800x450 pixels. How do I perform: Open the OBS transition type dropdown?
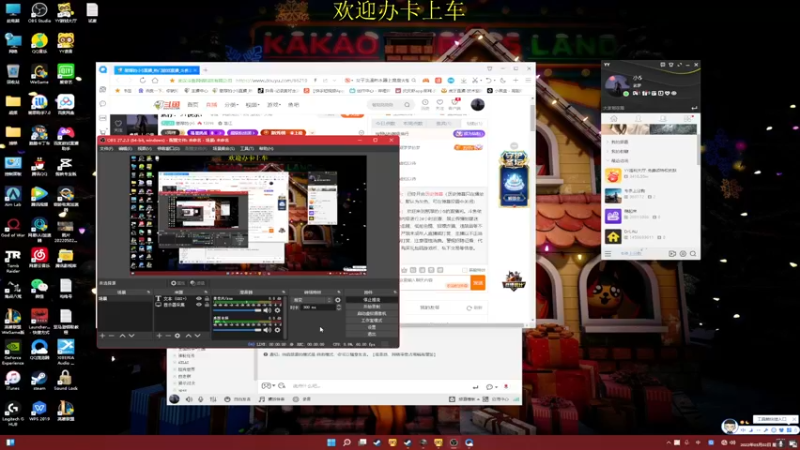point(312,300)
